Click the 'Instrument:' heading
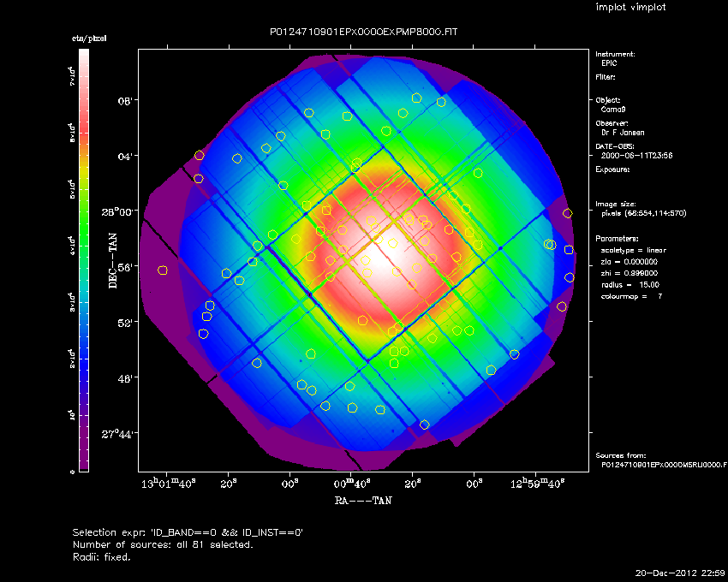Viewport: 728px width, 582px height. (x=615, y=54)
